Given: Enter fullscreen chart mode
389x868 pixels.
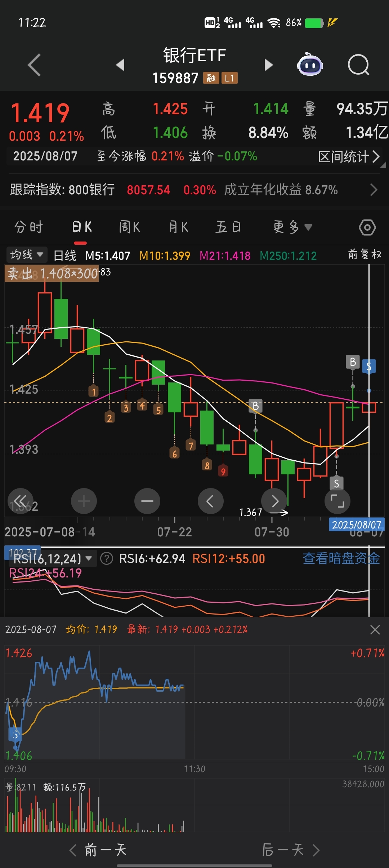Looking at the screenshot, I should click(337, 501).
